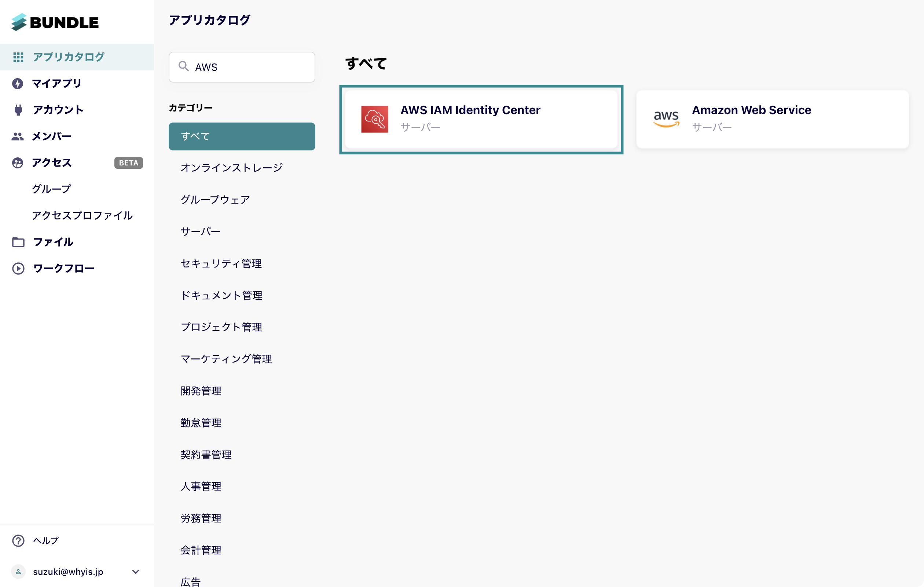The height and width of the screenshot is (587, 924).
Task: Open the Amazon Web Service title
Action: (752, 110)
